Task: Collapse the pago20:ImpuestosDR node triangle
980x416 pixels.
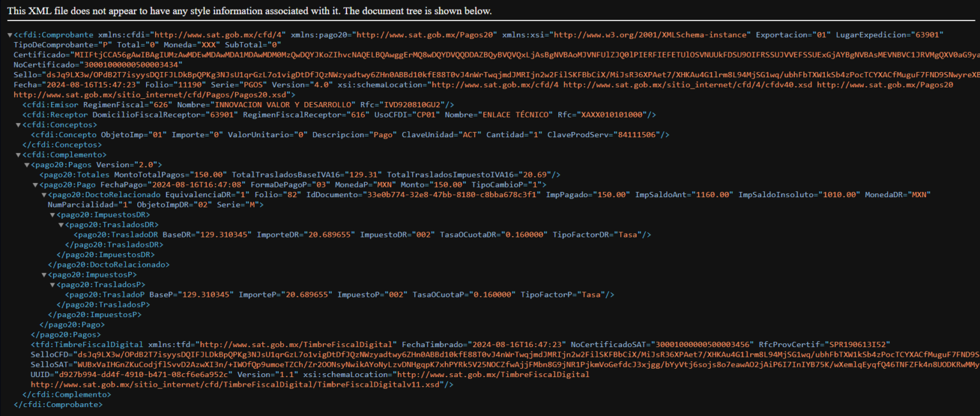Action: pyautogui.click(x=52, y=215)
